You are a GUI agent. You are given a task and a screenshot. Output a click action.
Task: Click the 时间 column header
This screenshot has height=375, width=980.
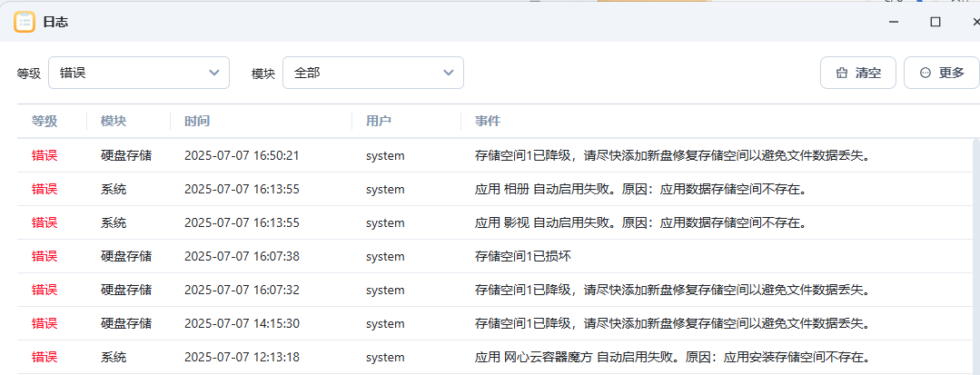click(197, 122)
